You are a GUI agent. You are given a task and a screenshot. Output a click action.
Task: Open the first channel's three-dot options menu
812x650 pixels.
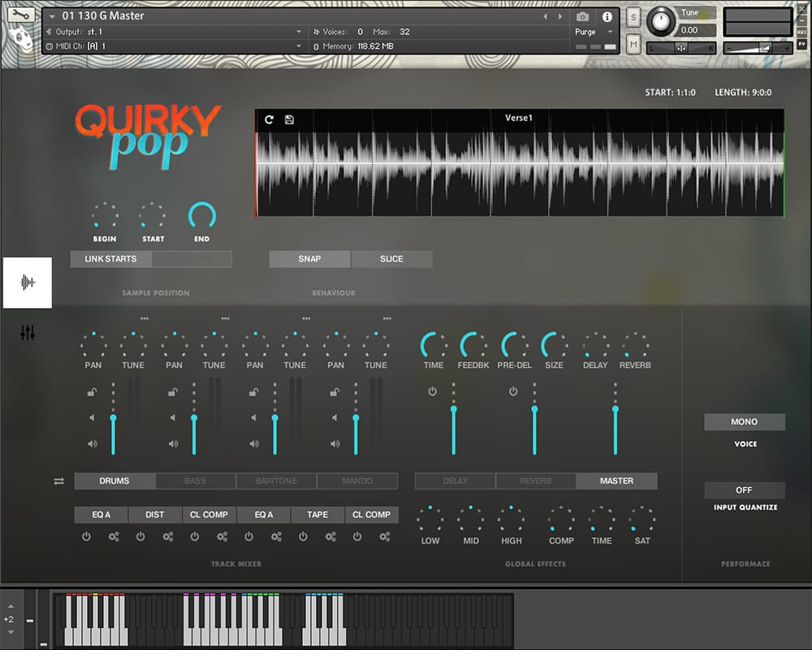tap(145, 318)
